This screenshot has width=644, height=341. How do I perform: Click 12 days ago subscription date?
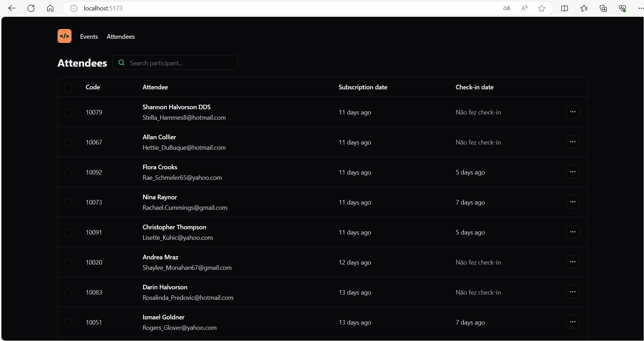(355, 262)
